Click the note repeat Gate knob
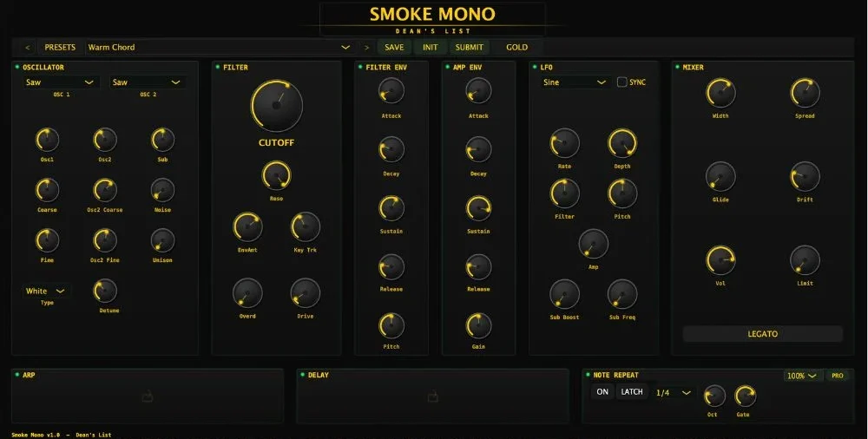This screenshot has width=868, height=439. 745,396
